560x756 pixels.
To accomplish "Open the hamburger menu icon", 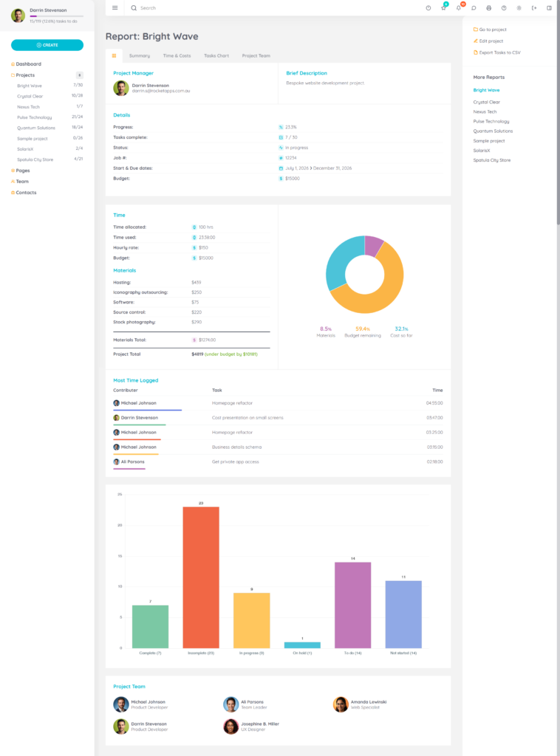I will pyautogui.click(x=115, y=8).
